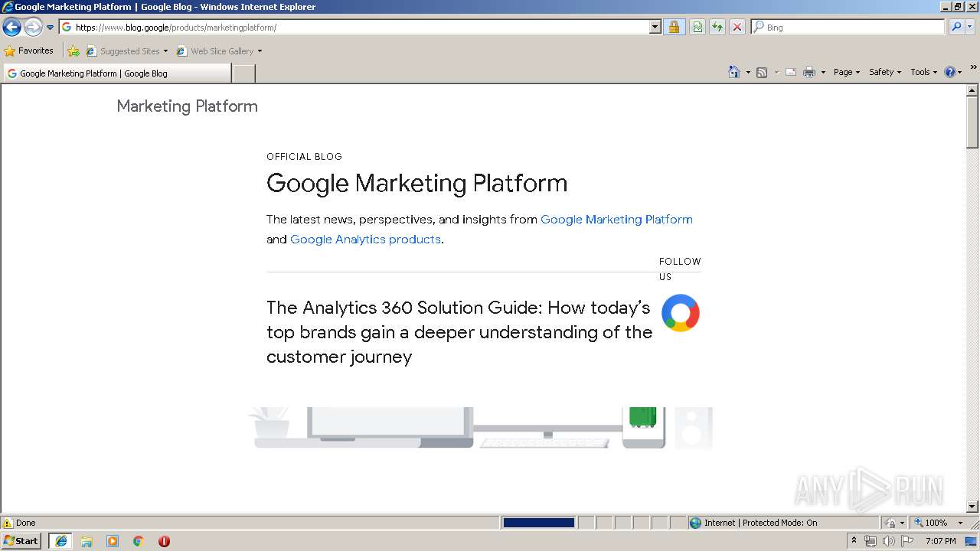Show hidden system tray icons
This screenshot has width=980, height=551.
tap(854, 541)
